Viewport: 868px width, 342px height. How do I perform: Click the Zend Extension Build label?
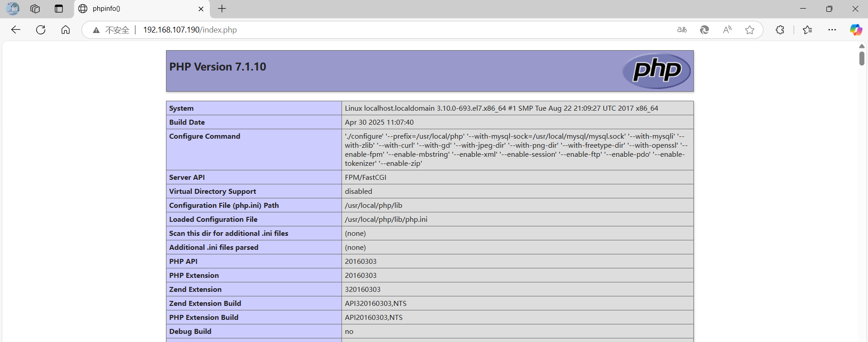(205, 304)
